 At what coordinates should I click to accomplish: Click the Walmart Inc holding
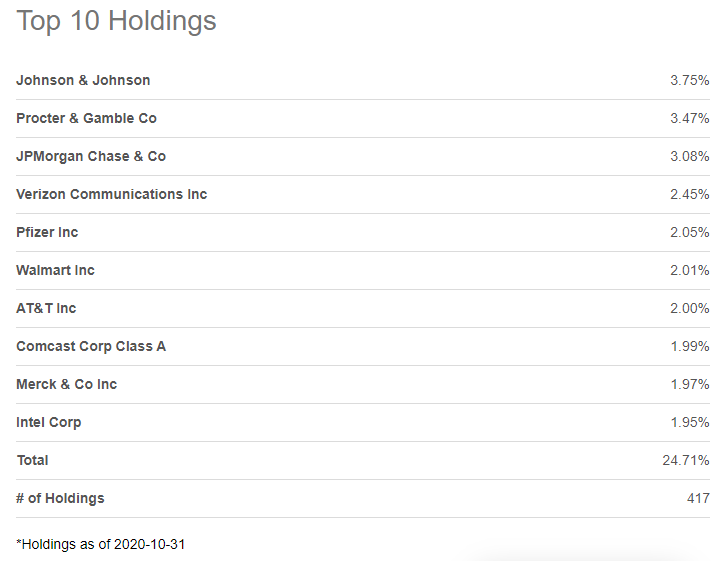(x=55, y=270)
